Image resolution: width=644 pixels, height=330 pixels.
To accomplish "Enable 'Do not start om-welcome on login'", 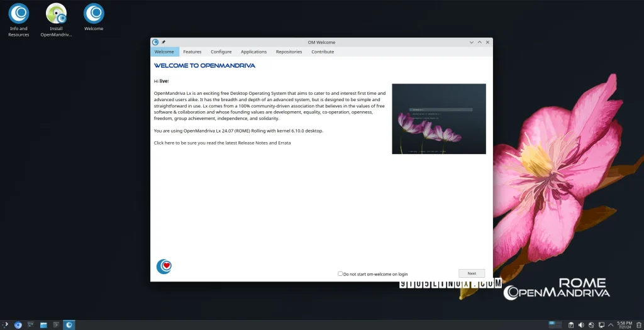I will [340, 273].
